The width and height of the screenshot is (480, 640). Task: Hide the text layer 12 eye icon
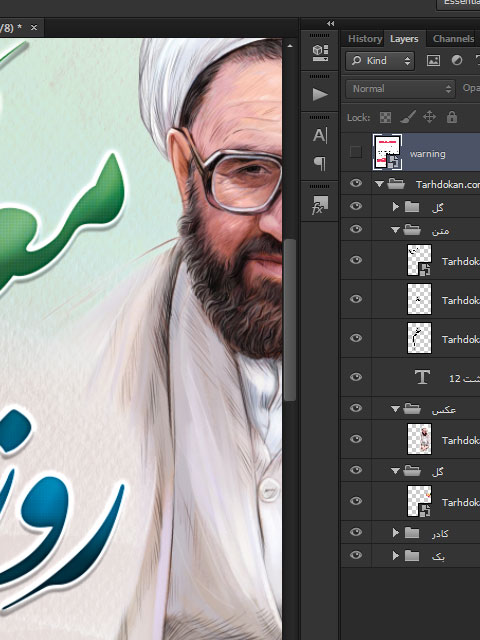point(356,377)
